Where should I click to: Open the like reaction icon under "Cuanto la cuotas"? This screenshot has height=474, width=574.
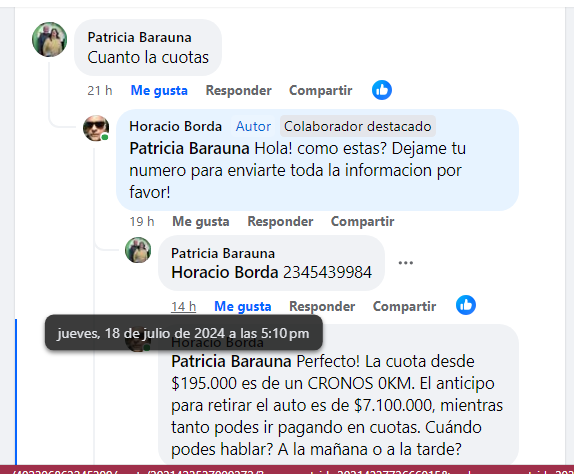382,90
